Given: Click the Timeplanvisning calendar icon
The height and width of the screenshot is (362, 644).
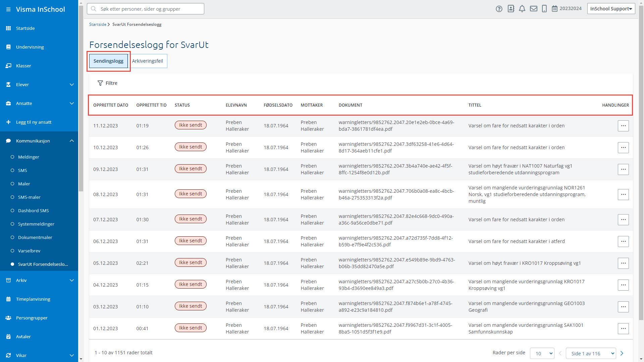Looking at the screenshot, I should tap(8, 299).
